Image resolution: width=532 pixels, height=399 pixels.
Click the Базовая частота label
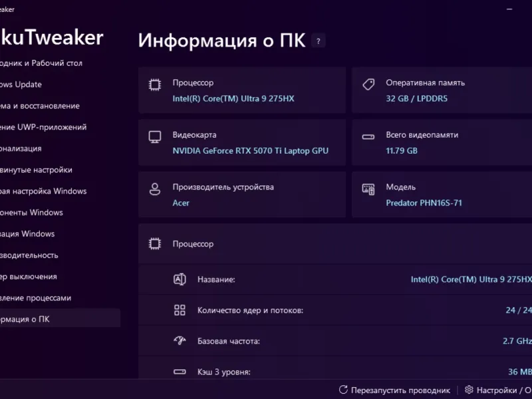coord(229,341)
